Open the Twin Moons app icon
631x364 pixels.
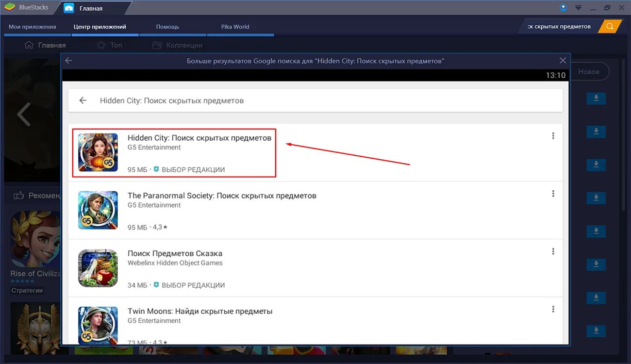click(x=98, y=326)
